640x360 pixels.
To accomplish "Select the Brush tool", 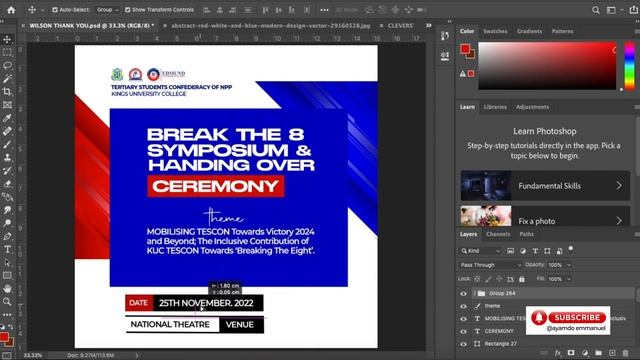I will (x=7, y=144).
